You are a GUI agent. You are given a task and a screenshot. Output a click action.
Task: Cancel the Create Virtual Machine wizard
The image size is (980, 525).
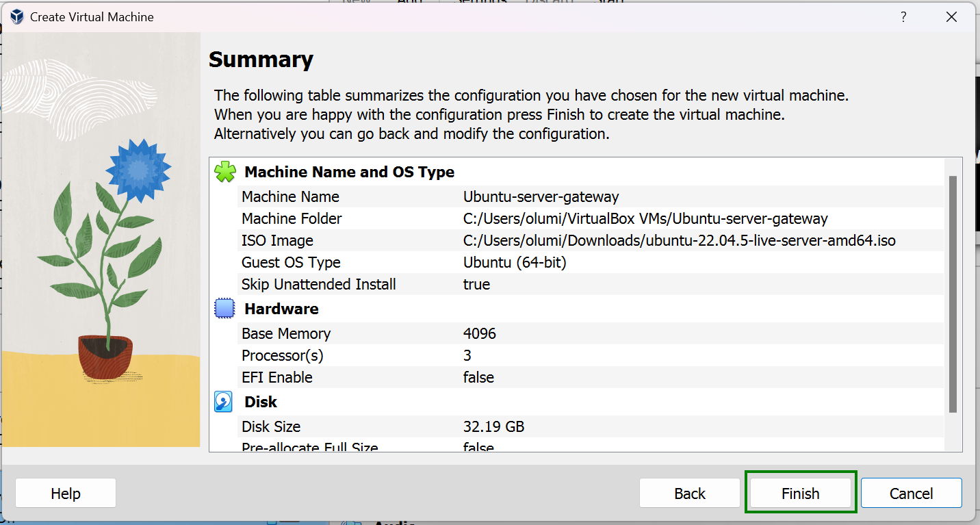pyautogui.click(x=912, y=493)
